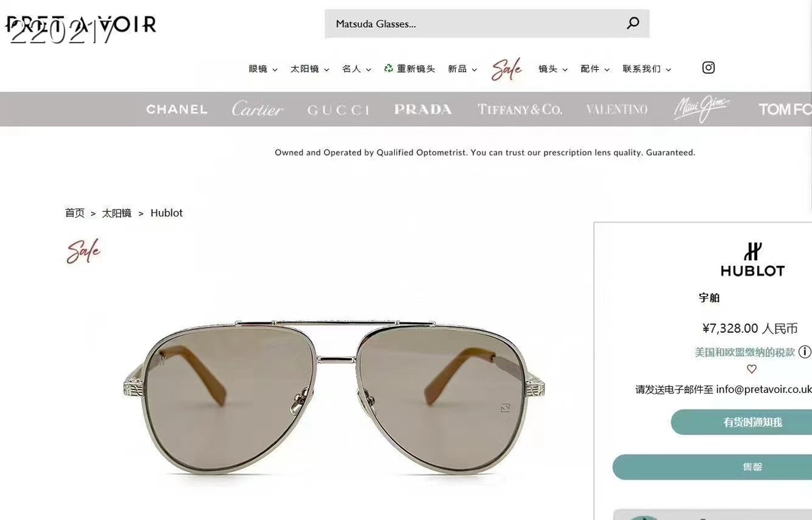Click the search magnifier icon
The image size is (812, 520).
click(x=633, y=23)
